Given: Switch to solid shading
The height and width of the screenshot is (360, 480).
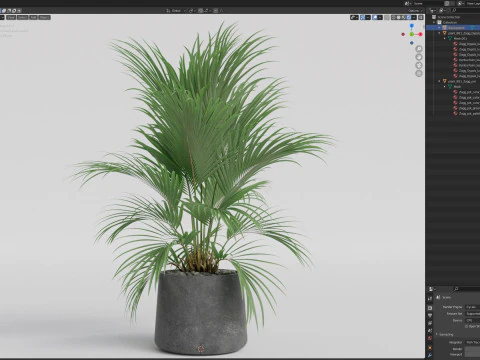Looking at the screenshot, I should (398, 17).
